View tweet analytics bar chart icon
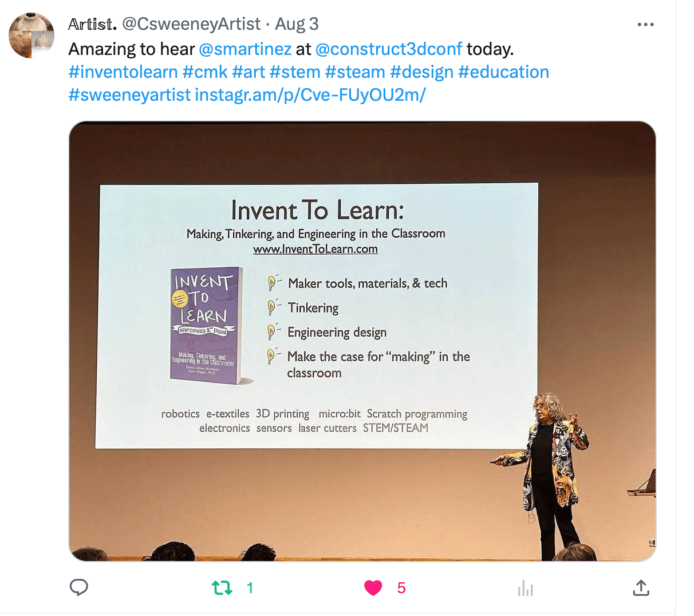Image resolution: width=694 pixels, height=616 pixels. point(525,588)
